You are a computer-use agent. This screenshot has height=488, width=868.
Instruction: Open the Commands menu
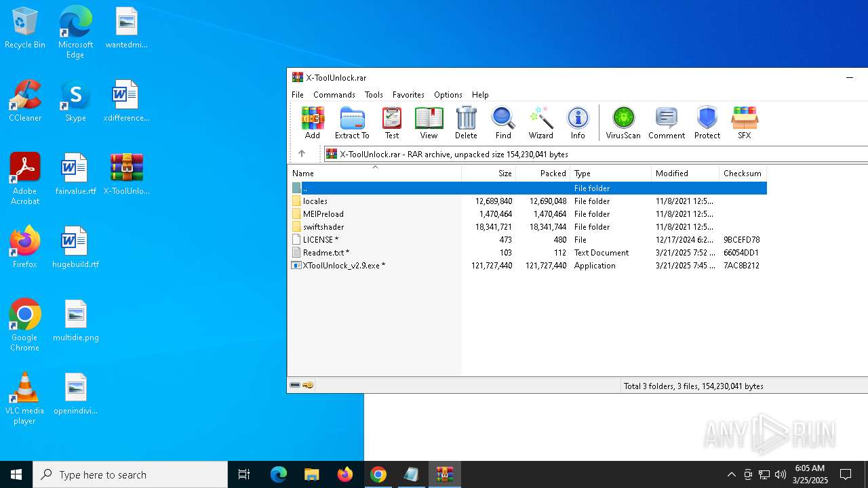(x=334, y=95)
